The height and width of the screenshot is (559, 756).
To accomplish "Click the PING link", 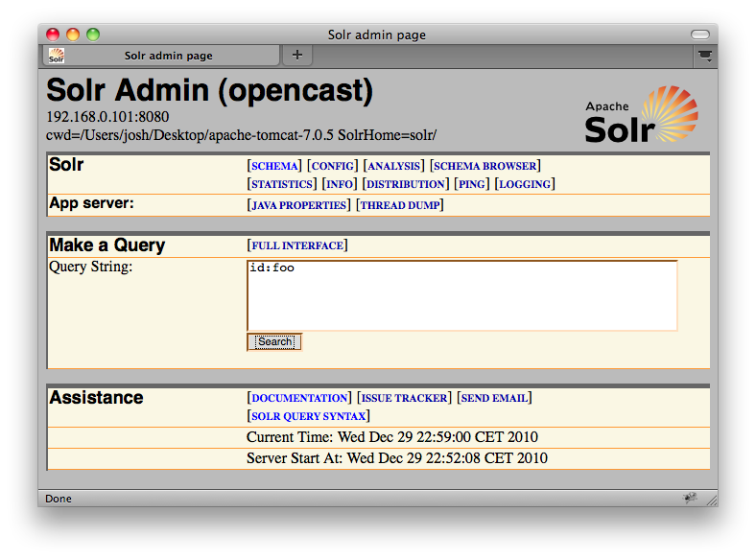I will pyautogui.click(x=471, y=184).
